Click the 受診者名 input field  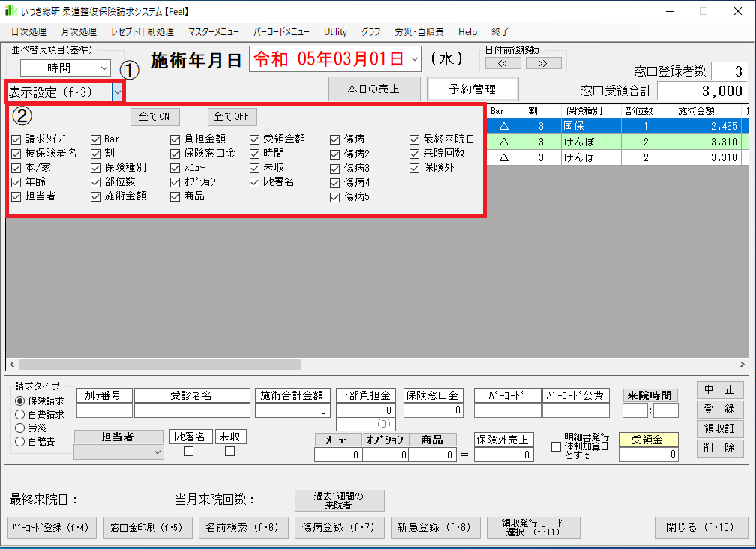[x=191, y=410]
